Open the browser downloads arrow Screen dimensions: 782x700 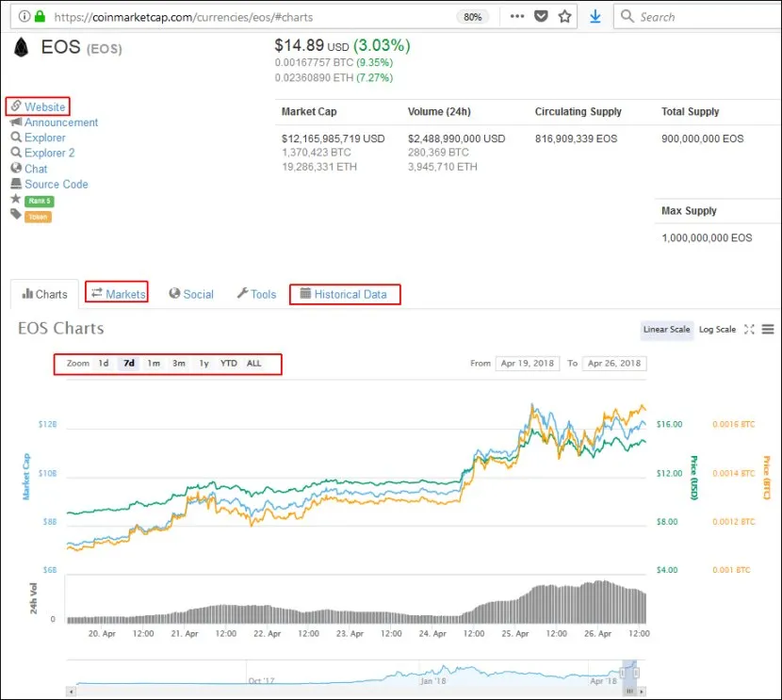tap(595, 16)
